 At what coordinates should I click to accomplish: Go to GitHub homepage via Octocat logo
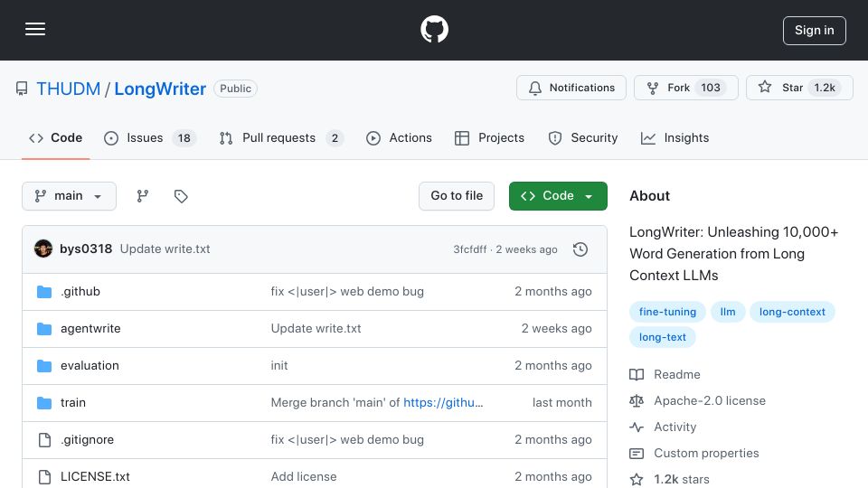click(x=434, y=29)
